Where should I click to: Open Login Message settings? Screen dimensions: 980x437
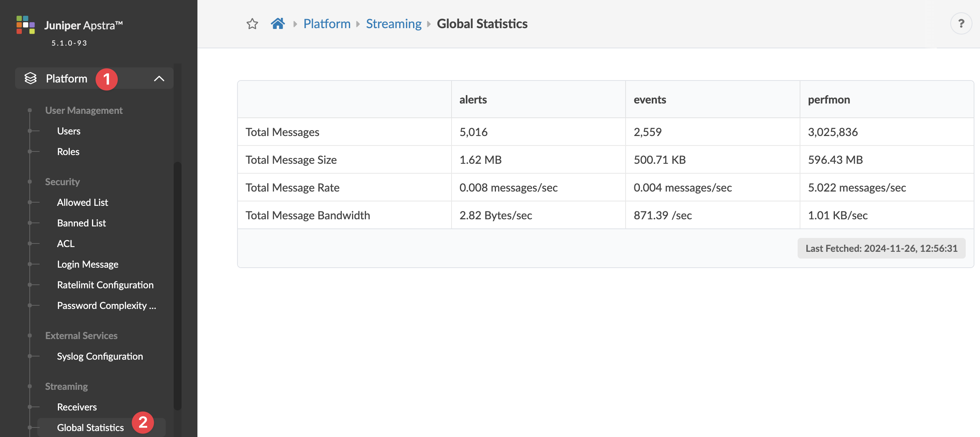88,264
